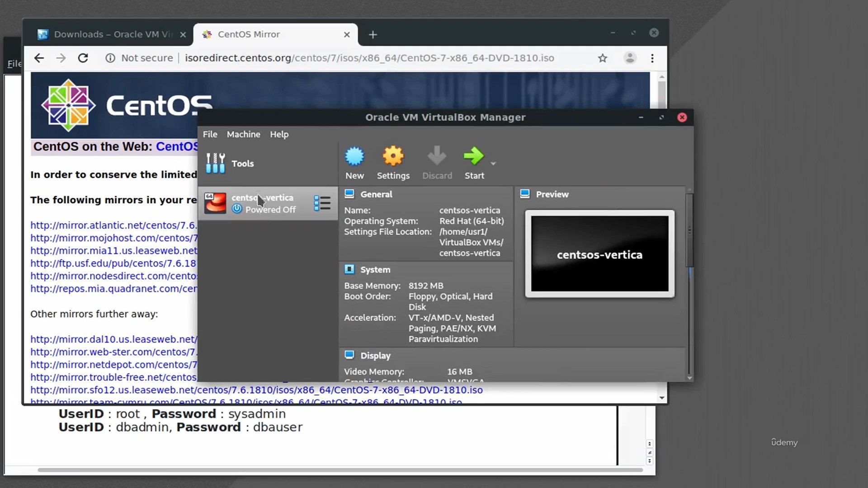The image size is (868, 488).
Task: Click the CentOS link after 'on the Web'
Action: [177, 146]
